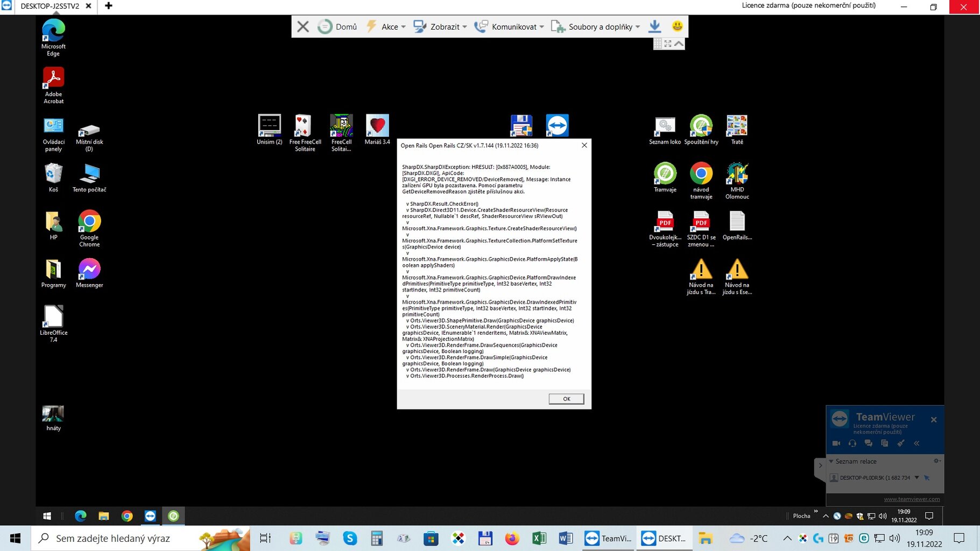Open the Akce dropdown menu
Screen dimensions: 980x551
tap(386, 26)
